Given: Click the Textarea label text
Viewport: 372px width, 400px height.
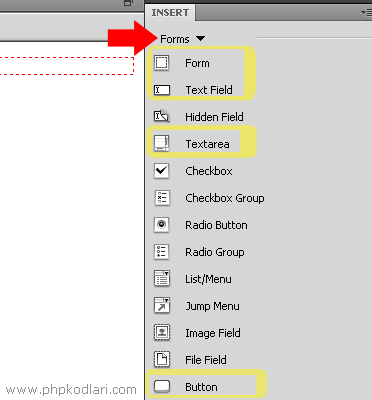Looking at the screenshot, I should 207,144.
